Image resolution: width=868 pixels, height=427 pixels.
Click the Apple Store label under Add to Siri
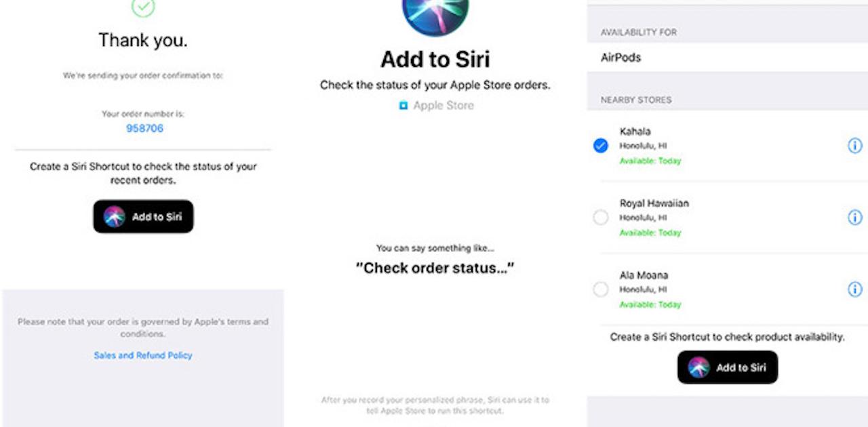point(443,106)
